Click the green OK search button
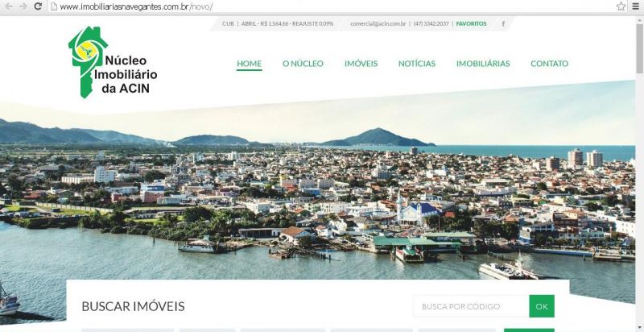The image size is (644, 332). click(x=541, y=306)
